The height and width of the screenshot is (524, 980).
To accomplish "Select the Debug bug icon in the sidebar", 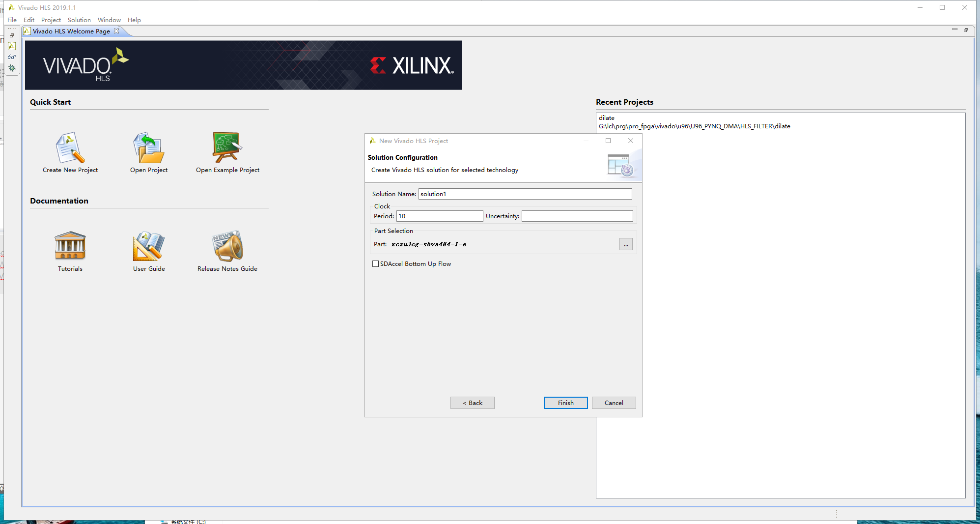I will (12, 68).
